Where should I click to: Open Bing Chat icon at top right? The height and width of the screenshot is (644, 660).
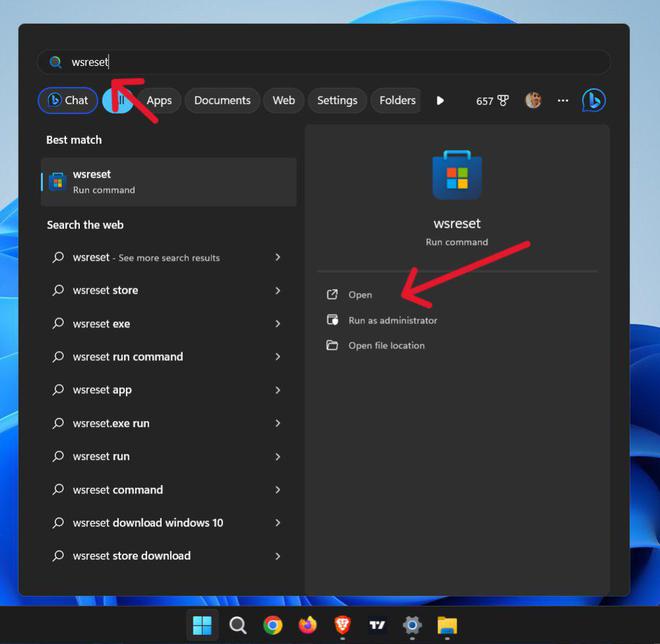click(x=593, y=101)
